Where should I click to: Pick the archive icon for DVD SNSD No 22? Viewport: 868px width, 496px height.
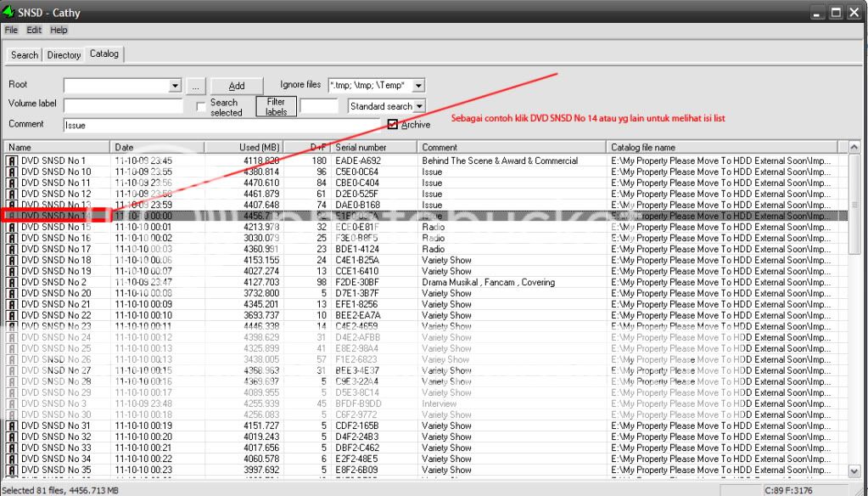coord(12,316)
